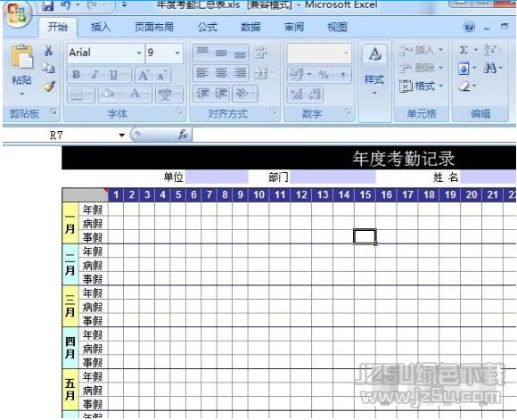Viewport: 517px width, 420px height.
Task: Open the Fill down button in editing group
Action: [464, 69]
